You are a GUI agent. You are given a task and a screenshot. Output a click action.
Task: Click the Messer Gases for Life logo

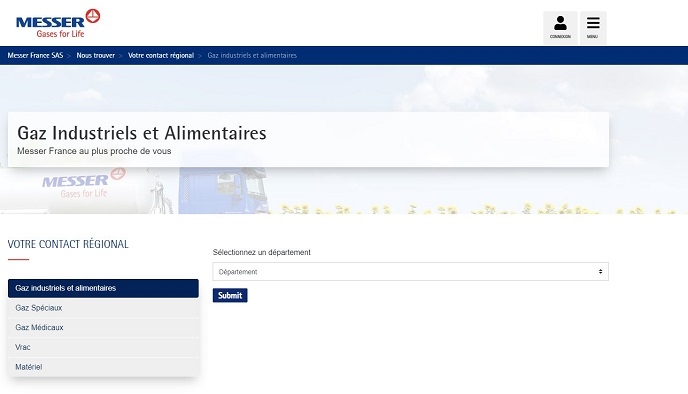58,23
